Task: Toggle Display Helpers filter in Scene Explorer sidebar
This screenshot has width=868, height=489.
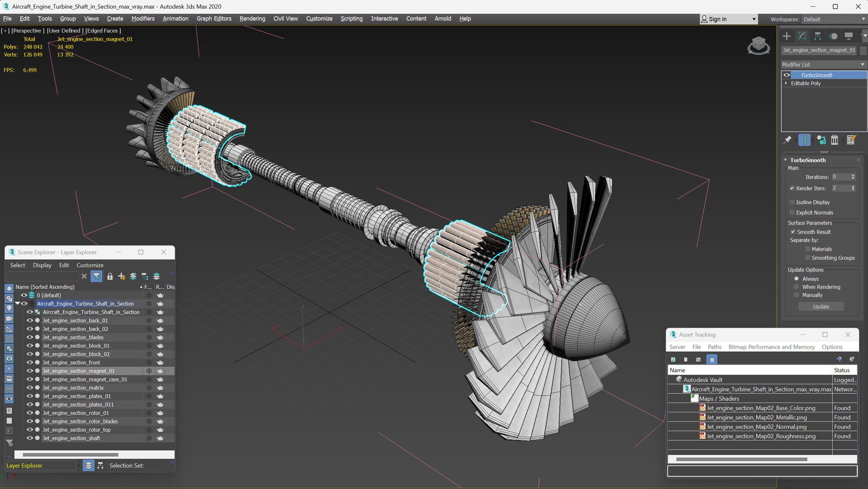Action: [9, 328]
